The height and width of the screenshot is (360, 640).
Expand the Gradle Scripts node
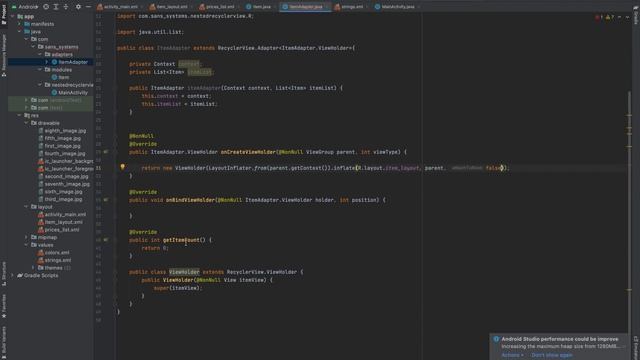point(13,276)
